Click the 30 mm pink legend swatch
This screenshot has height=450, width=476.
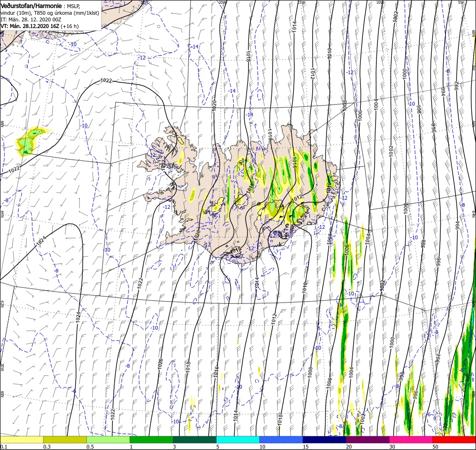coord(411,440)
